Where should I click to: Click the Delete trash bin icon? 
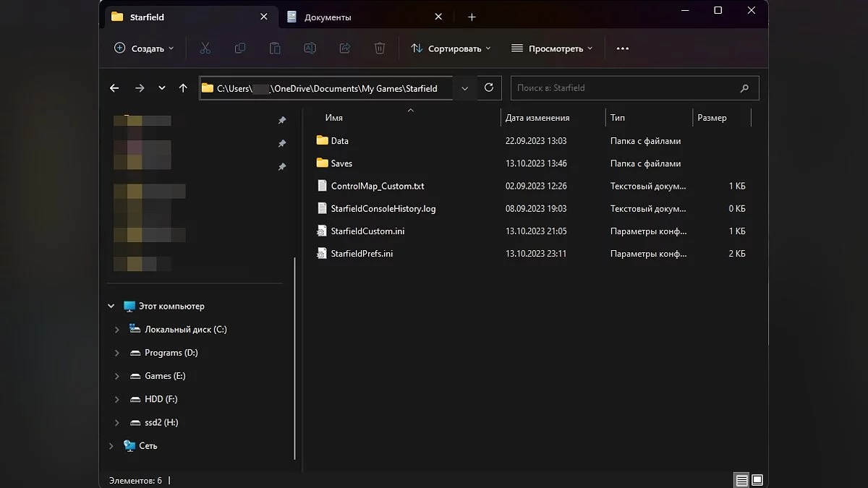tap(380, 48)
